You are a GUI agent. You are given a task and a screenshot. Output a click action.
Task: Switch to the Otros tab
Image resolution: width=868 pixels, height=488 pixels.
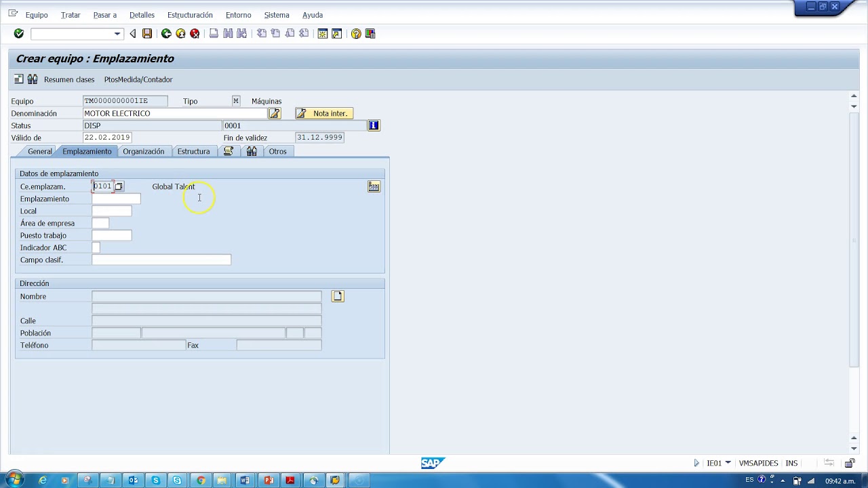(277, 151)
